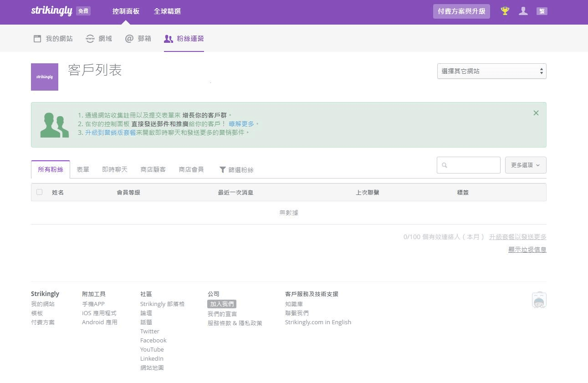588x383 pixels.
Task: Dismiss the green tips banner
Action: click(x=536, y=113)
